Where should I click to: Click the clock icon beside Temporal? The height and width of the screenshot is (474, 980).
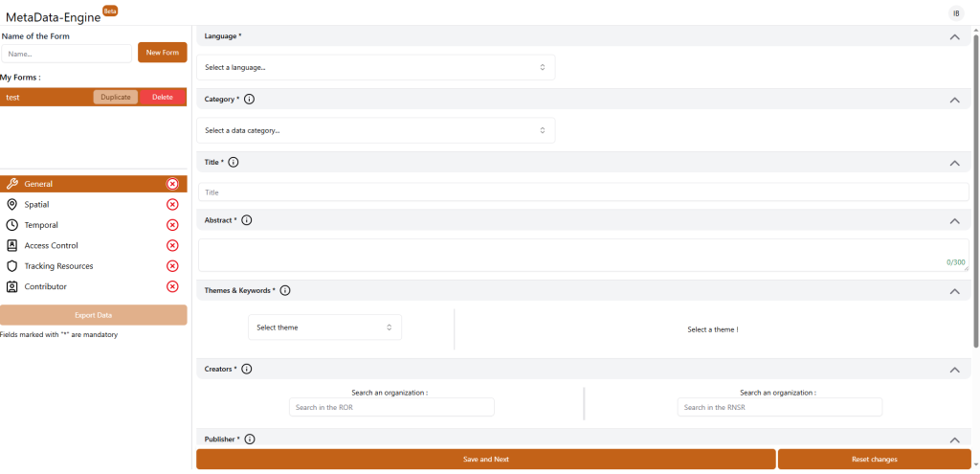[11, 225]
